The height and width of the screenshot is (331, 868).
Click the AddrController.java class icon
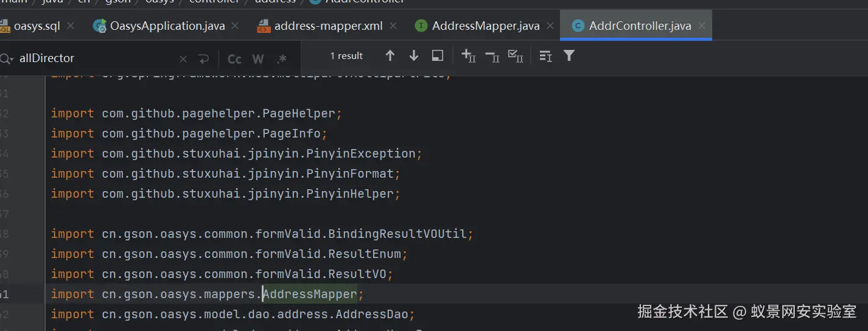(578, 26)
